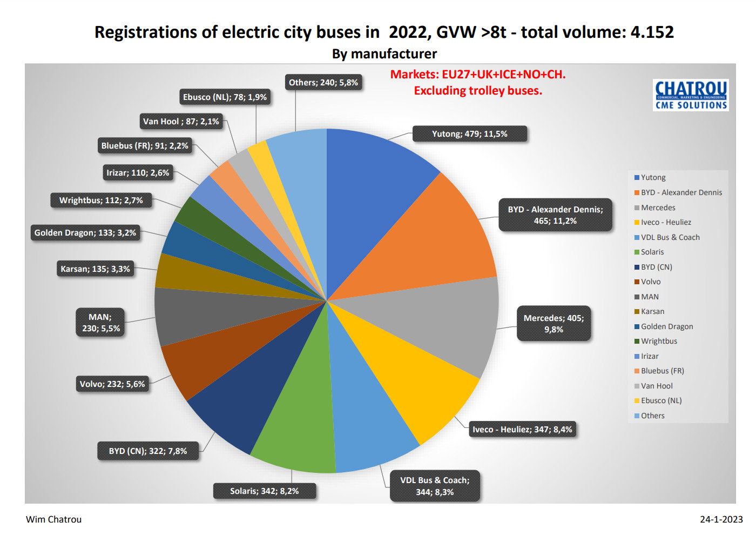This screenshot has height=535, width=756.
Task: Select the Ebusco (NL); 78 data label
Action: [225, 97]
